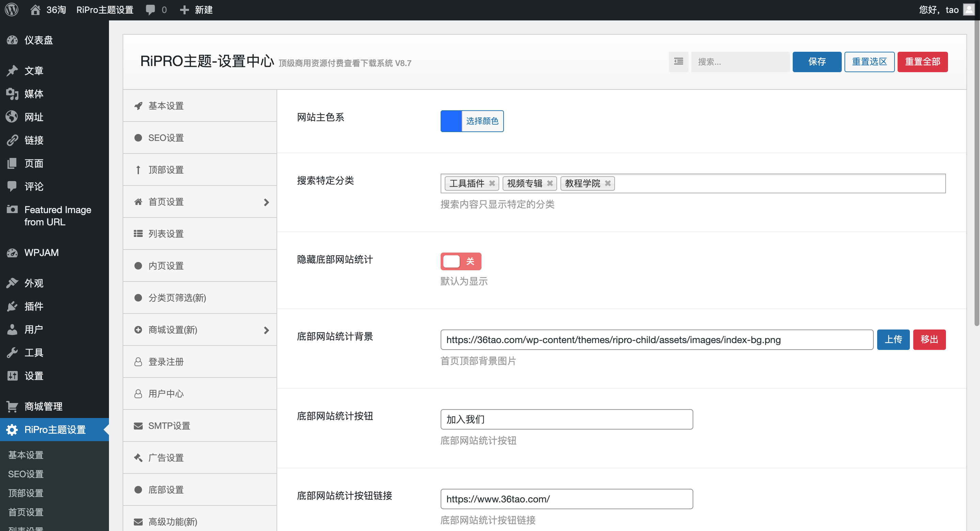Click the 底部网站统计背景 URL field
The width and height of the screenshot is (980, 531).
click(657, 340)
